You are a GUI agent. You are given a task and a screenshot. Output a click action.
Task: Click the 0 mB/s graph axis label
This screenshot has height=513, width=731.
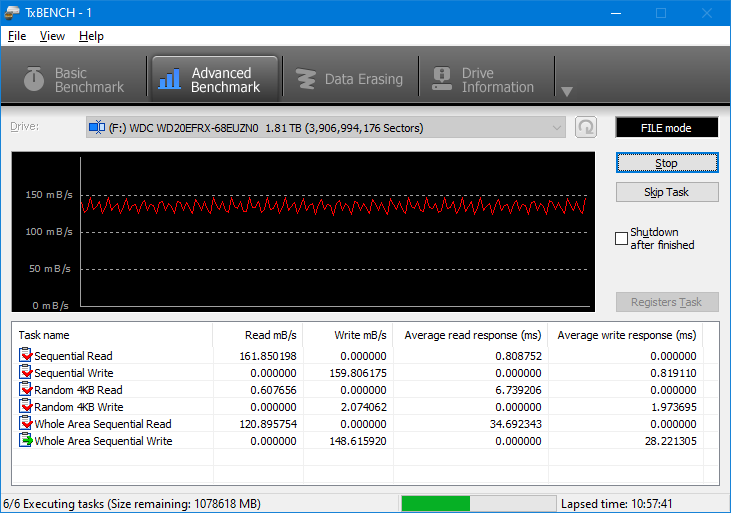pyautogui.click(x=50, y=305)
